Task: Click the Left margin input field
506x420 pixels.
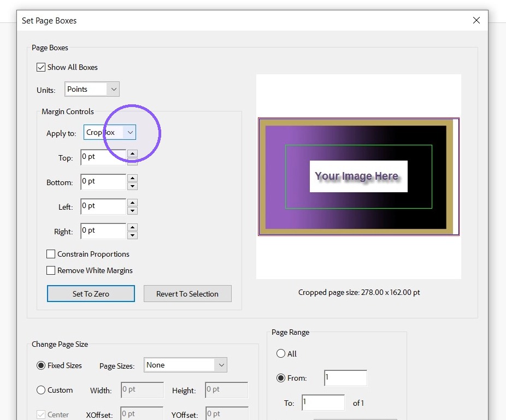Action: click(103, 206)
